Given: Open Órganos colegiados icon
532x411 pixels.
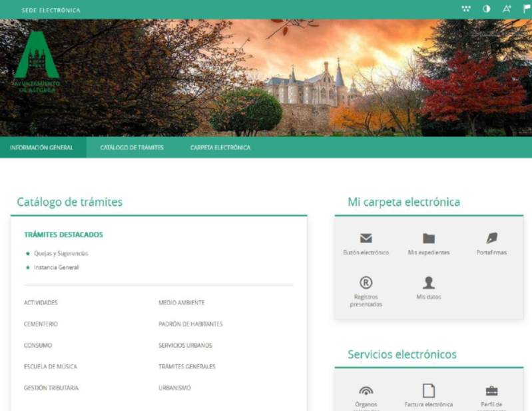Looking at the screenshot, I should 366,391.
